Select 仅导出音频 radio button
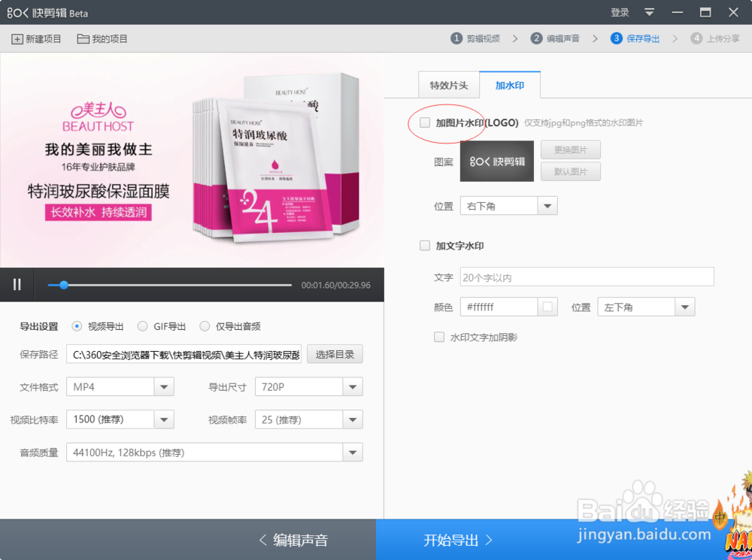The width and height of the screenshot is (752, 560). (205, 326)
